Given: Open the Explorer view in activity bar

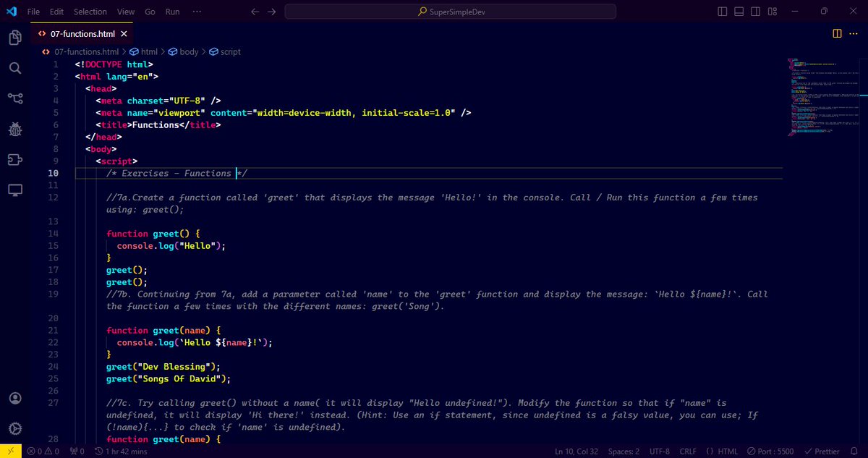Looking at the screenshot, I should click(x=15, y=38).
